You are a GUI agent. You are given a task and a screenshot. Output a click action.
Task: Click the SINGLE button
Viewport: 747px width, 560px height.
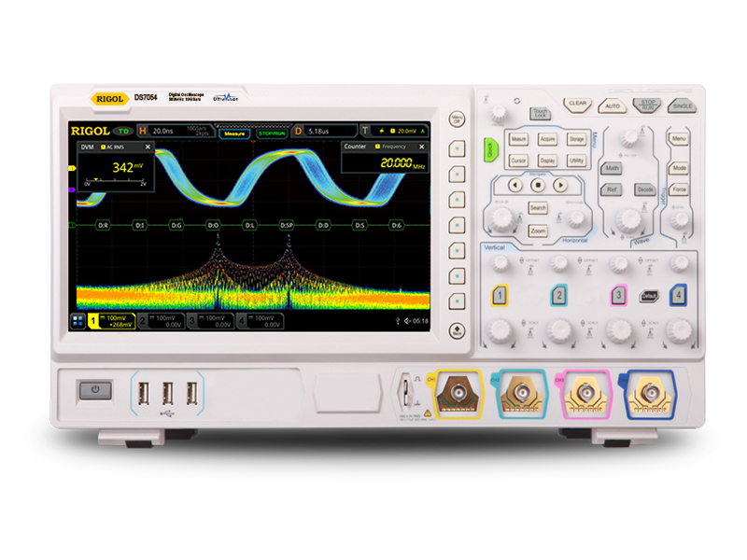(683, 105)
